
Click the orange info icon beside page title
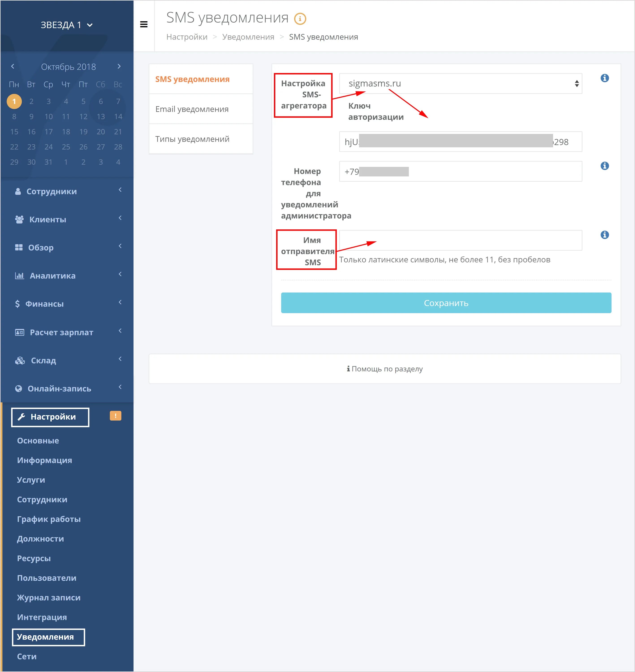point(300,19)
